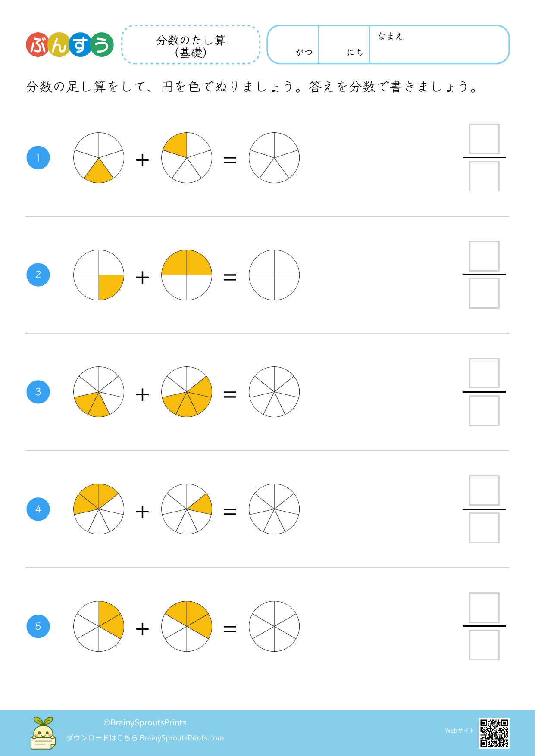Click the 分数のたし算 title box

coord(191,45)
